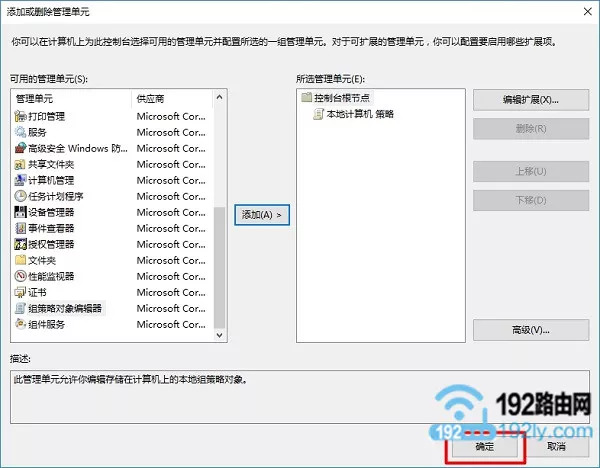
Task: Click scroll-up arrow of snap-in list
Action: pyautogui.click(x=219, y=97)
